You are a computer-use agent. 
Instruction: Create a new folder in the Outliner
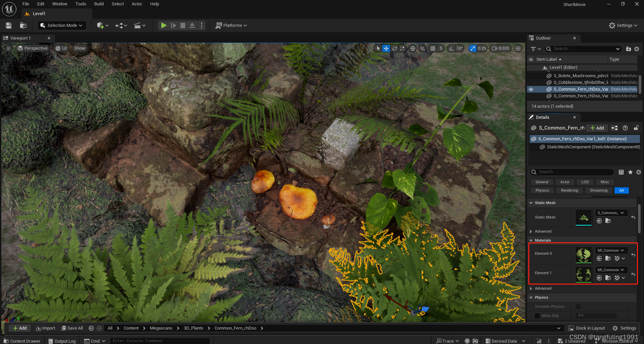629,49
